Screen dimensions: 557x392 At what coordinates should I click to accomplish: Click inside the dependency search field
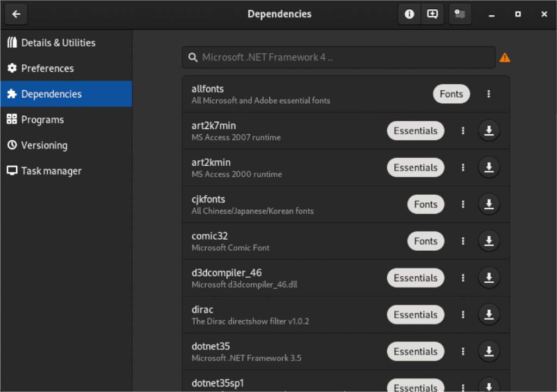(x=338, y=57)
